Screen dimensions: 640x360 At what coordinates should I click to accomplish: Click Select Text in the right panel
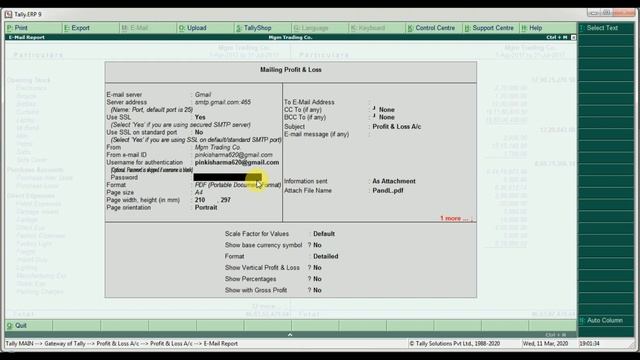tap(599, 28)
